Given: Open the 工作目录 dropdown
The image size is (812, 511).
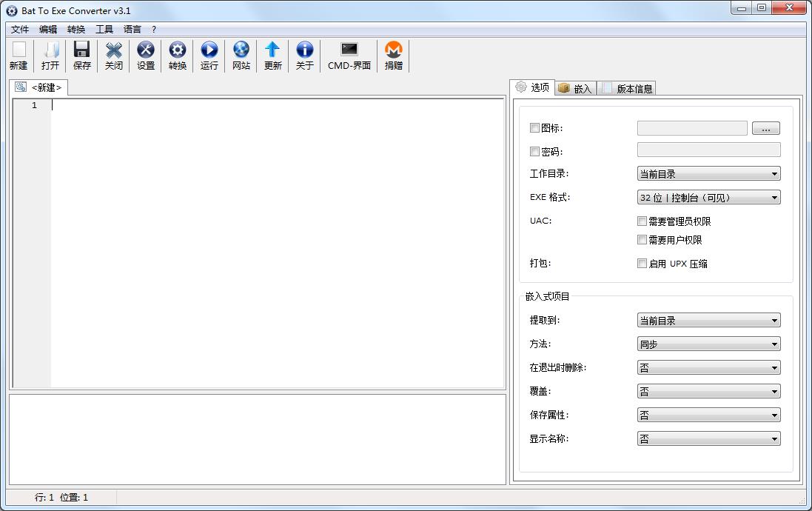Looking at the screenshot, I should [708, 173].
